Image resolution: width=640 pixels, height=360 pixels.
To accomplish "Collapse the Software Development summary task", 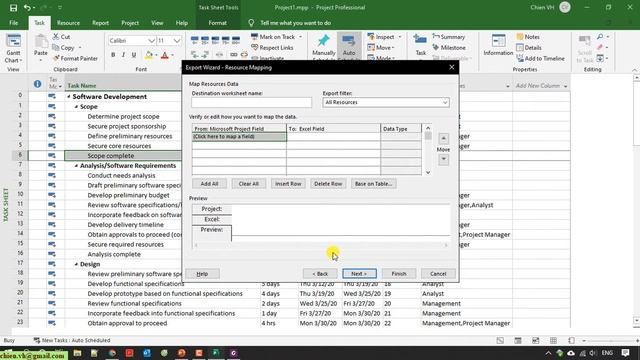I will (x=69, y=97).
